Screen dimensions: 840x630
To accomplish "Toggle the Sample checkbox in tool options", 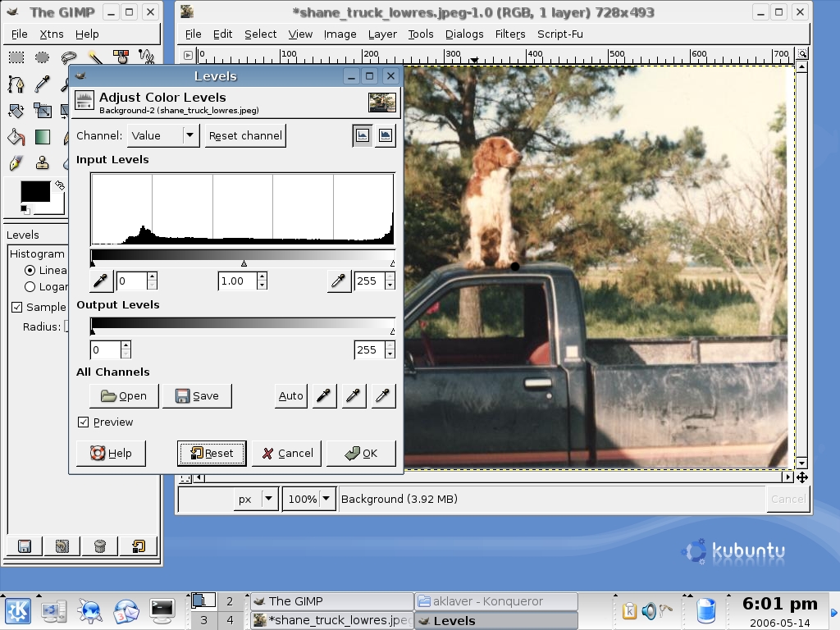I will point(16,307).
